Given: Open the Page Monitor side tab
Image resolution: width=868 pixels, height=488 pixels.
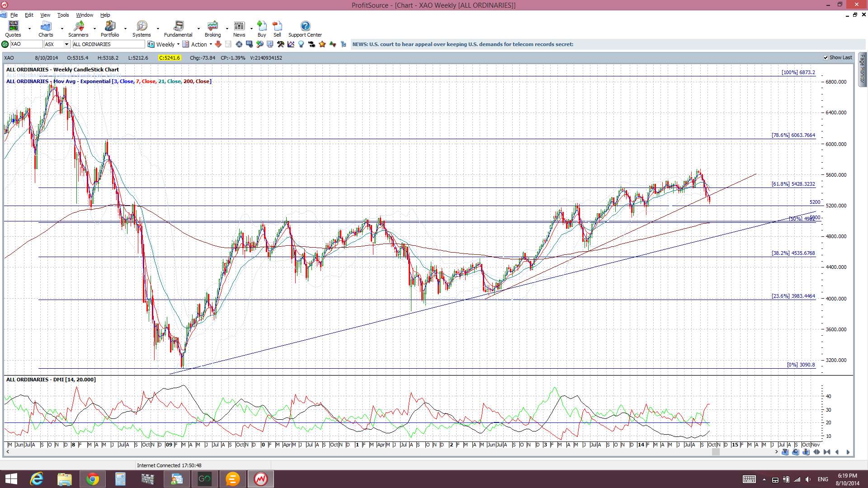Looking at the screenshot, I should tap(863, 69).
